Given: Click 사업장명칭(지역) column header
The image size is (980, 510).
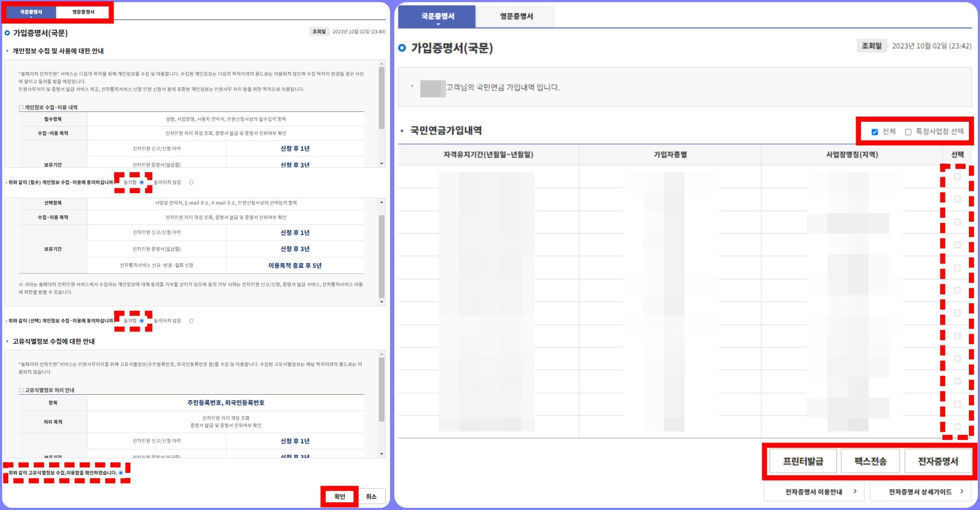Looking at the screenshot, I should pos(852,155).
